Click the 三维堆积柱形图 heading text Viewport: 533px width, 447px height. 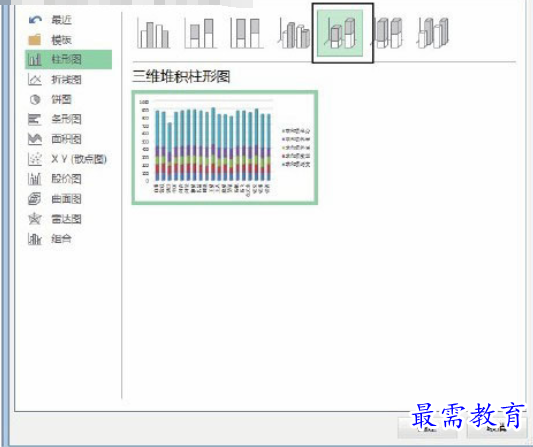click(x=181, y=76)
